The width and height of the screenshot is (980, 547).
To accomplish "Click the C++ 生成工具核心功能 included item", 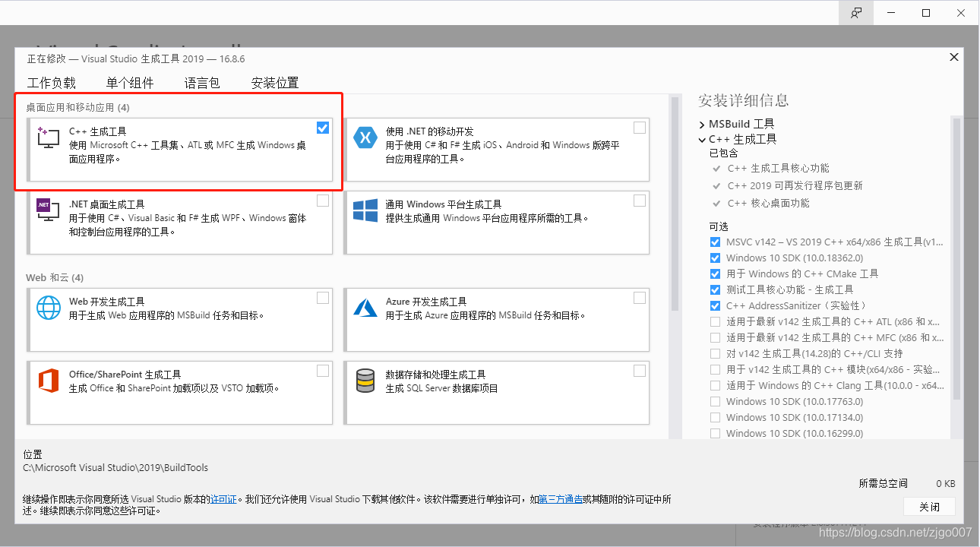I will [x=779, y=168].
